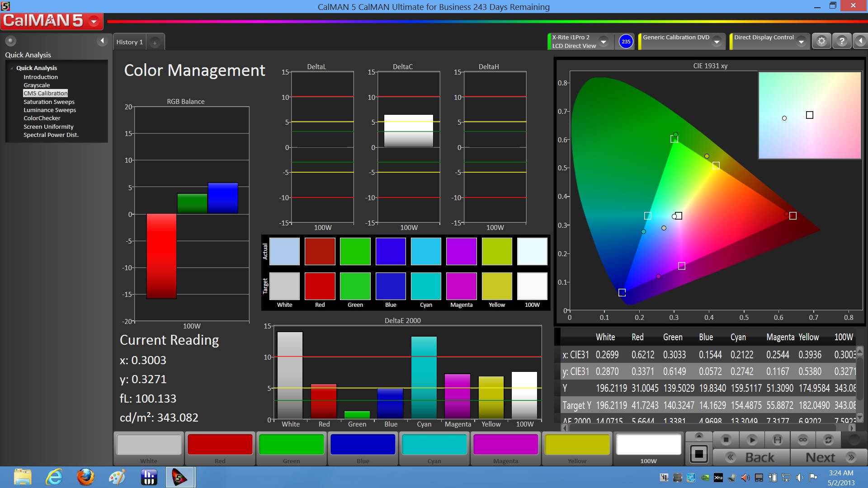Select the Cyan color swatch at bottom
The image size is (868, 488).
pos(434,445)
